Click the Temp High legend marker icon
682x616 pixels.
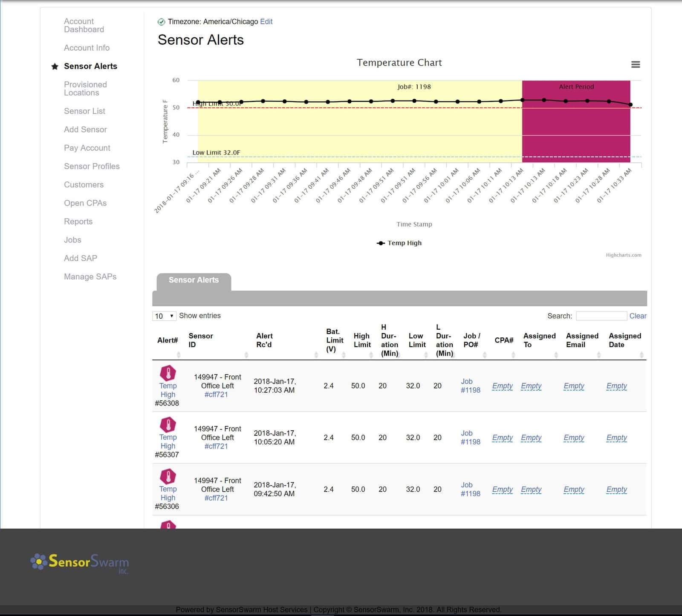(381, 243)
